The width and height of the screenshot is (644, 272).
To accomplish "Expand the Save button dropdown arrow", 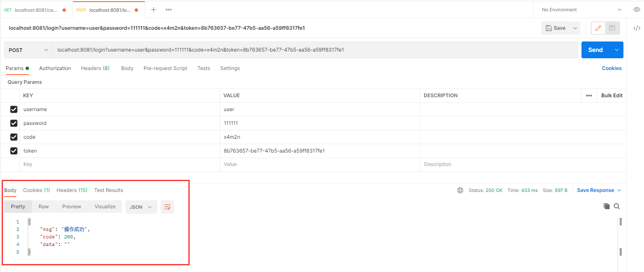I will 575,28.
